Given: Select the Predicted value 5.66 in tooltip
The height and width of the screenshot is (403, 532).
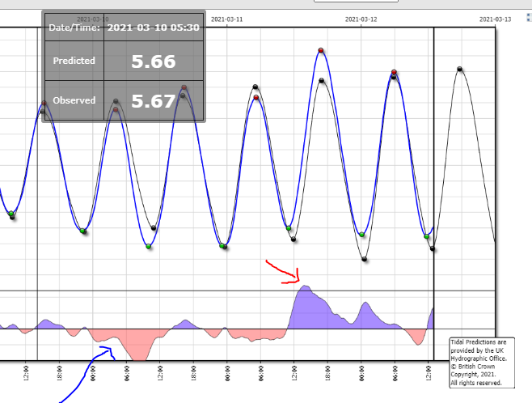Looking at the screenshot, I should tap(153, 62).
